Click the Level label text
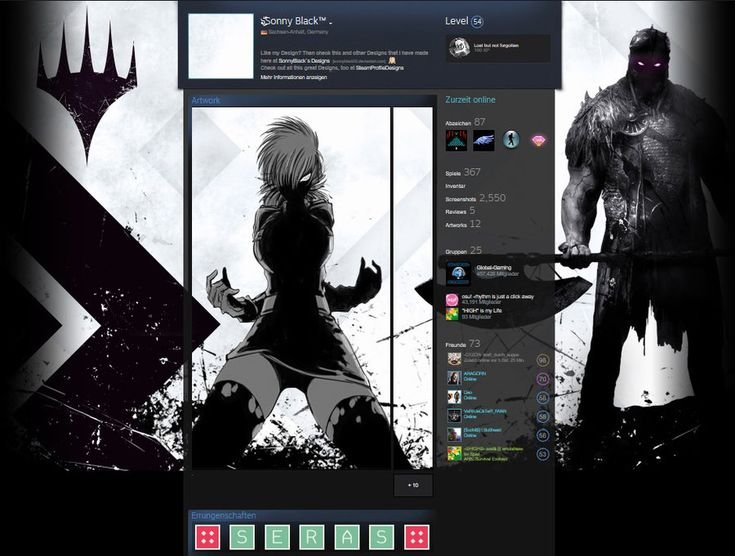735x556 pixels. click(x=457, y=21)
